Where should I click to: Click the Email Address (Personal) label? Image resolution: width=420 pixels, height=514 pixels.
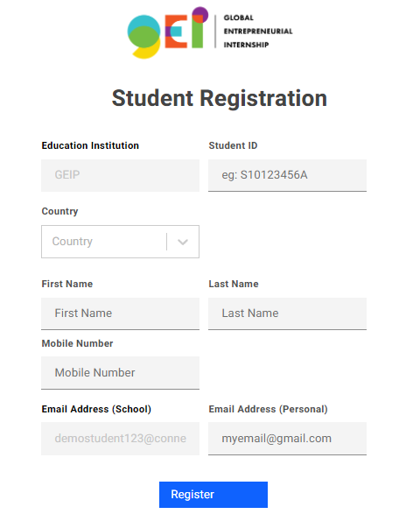pos(269,409)
